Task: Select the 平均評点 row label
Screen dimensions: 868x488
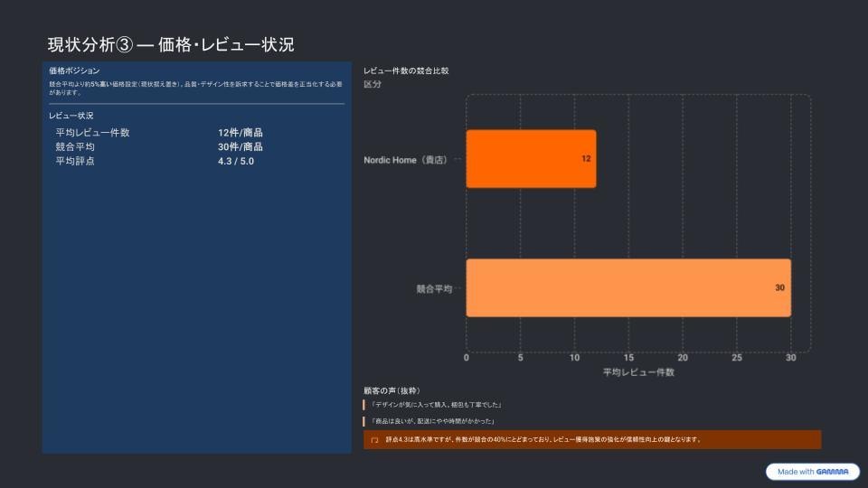Action: point(75,161)
